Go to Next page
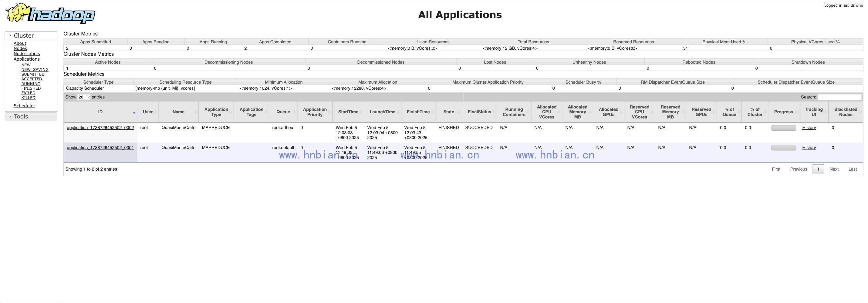 click(x=834, y=169)
